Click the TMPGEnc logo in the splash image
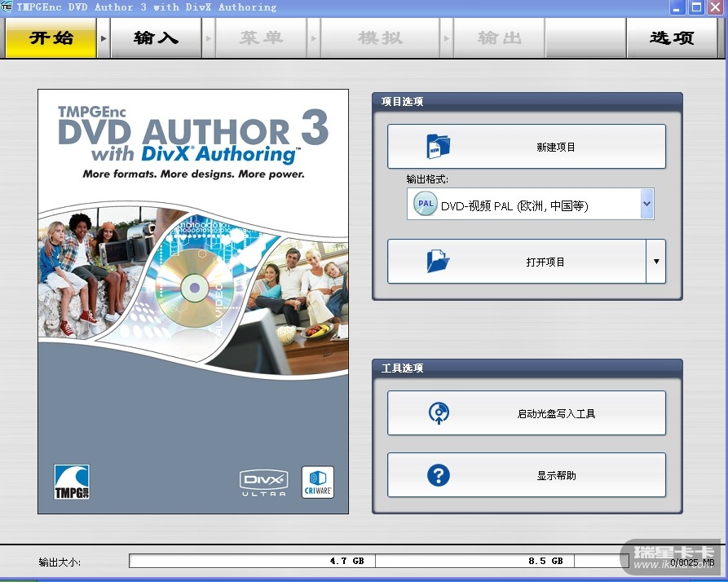The width and height of the screenshot is (728, 582). (x=72, y=482)
